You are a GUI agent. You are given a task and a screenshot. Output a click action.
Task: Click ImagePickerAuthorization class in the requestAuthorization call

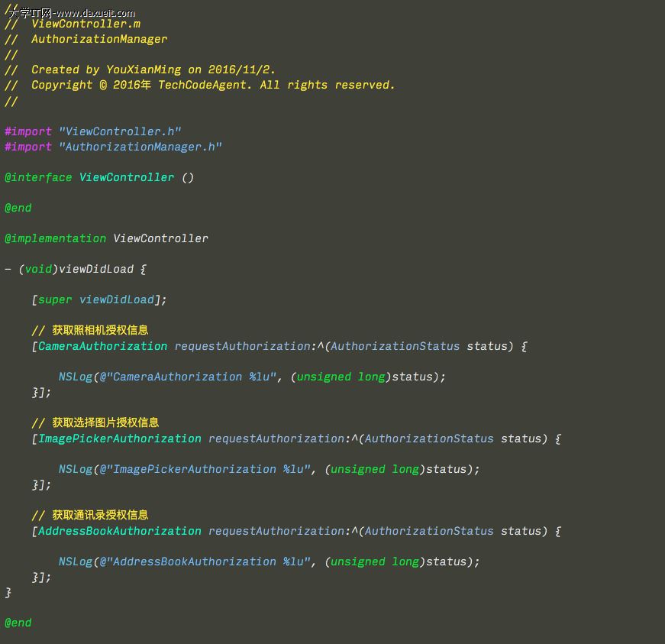point(120,439)
